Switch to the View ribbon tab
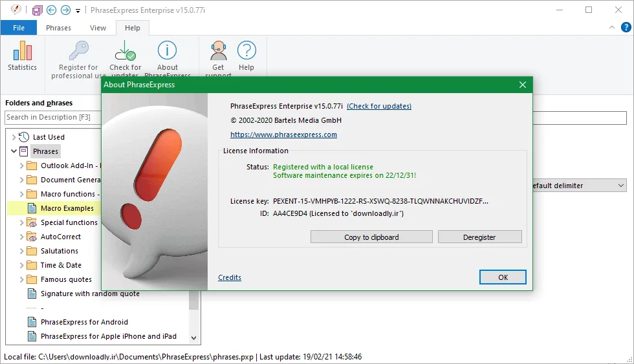The image size is (634, 364). [x=98, y=27]
